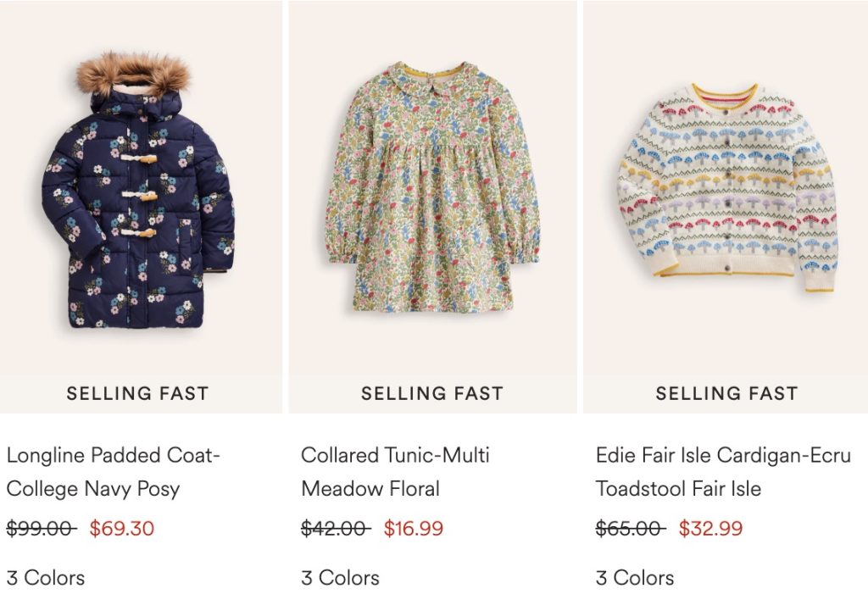Open the Edie Fair Isle Cardigan image
Viewport: 868px width, 594px height.
(726, 186)
